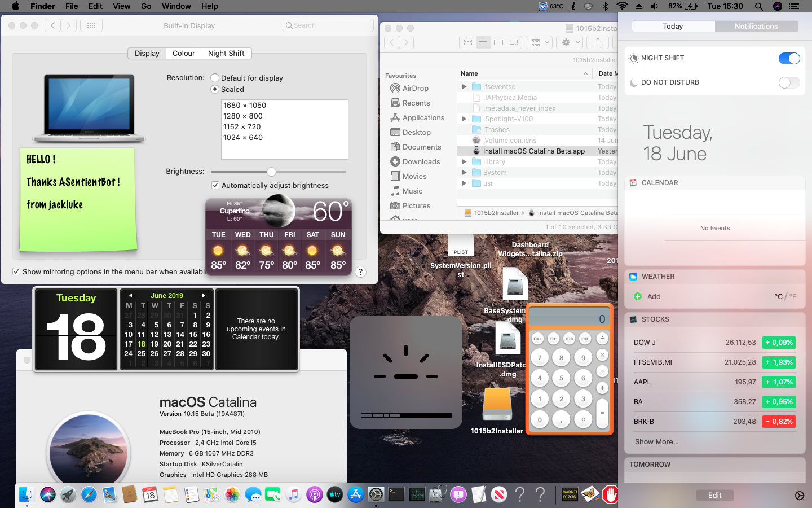Launch Siri from the Dock
Image resolution: width=812 pixels, height=508 pixels.
(48, 495)
